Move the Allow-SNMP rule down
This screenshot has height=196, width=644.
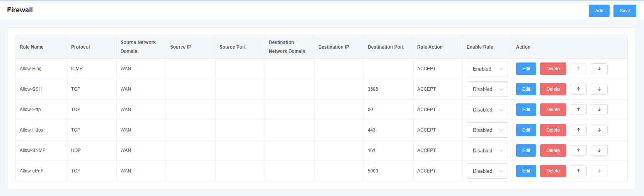[x=599, y=150]
